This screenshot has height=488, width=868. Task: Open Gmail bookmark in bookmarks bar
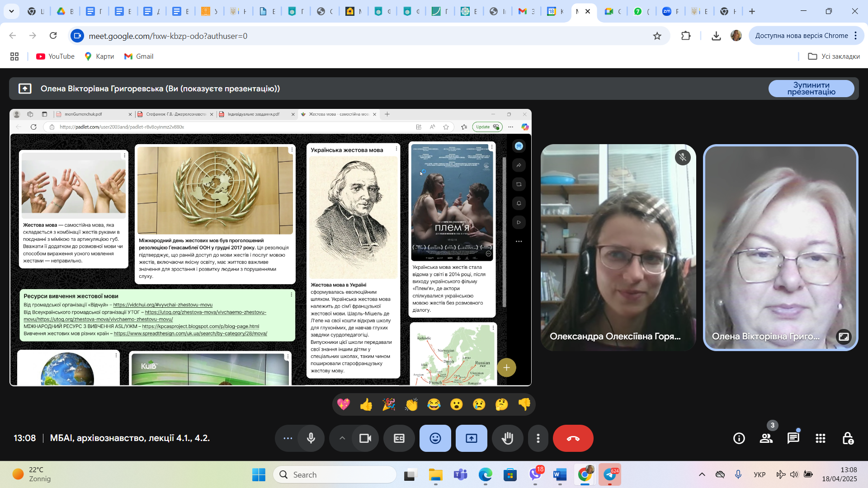click(x=139, y=56)
